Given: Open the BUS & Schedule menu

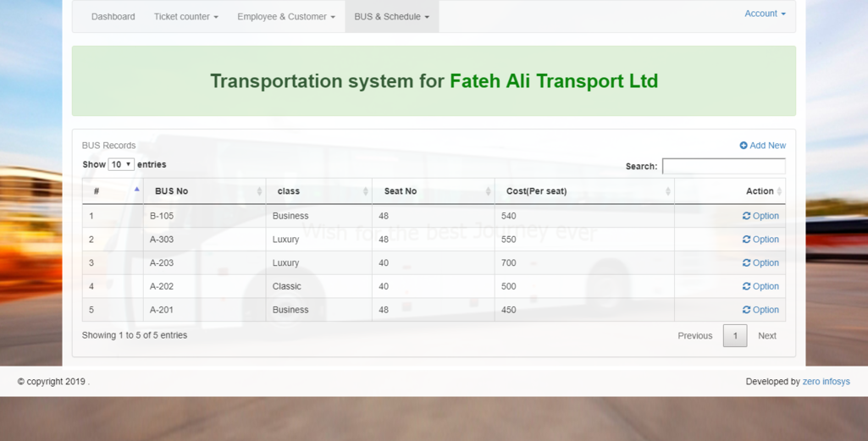Looking at the screenshot, I should (391, 17).
